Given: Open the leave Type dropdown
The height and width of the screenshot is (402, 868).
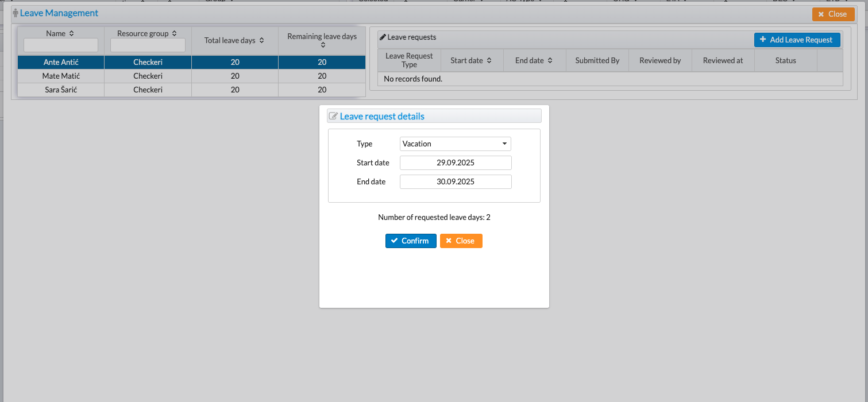Looking at the screenshot, I should click(455, 144).
